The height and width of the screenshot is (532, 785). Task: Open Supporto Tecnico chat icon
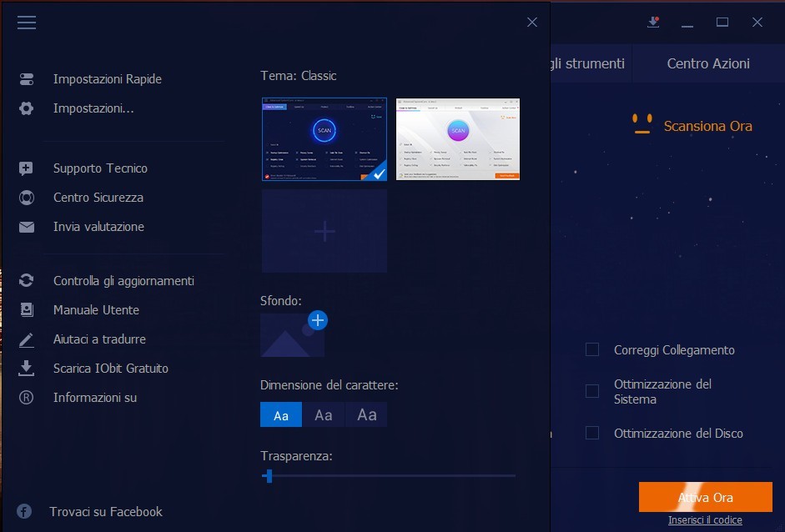(27, 168)
